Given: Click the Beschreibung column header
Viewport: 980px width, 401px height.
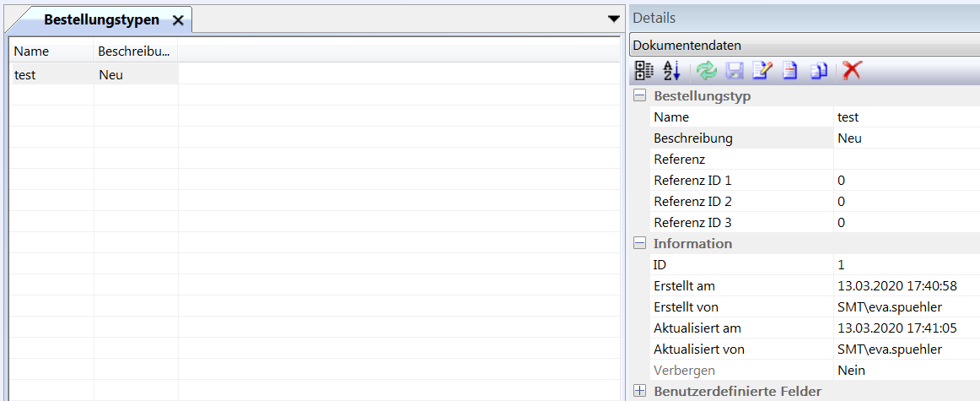Looking at the screenshot, I should click(135, 51).
